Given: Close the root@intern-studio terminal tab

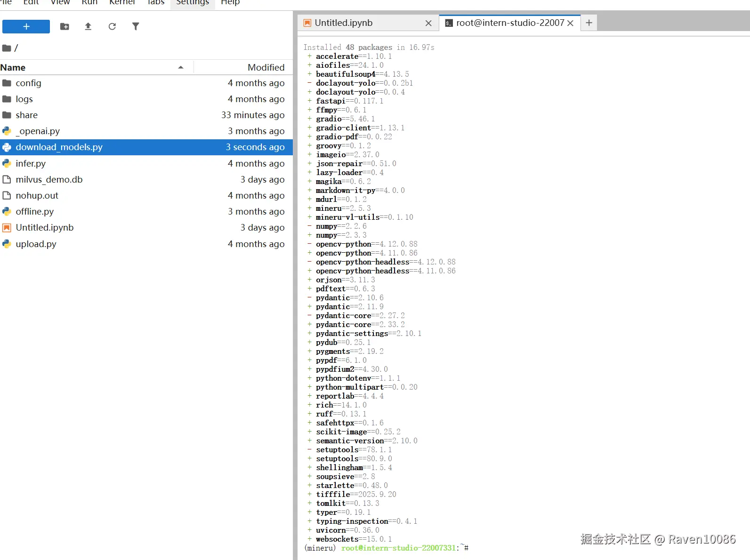Looking at the screenshot, I should (x=570, y=23).
